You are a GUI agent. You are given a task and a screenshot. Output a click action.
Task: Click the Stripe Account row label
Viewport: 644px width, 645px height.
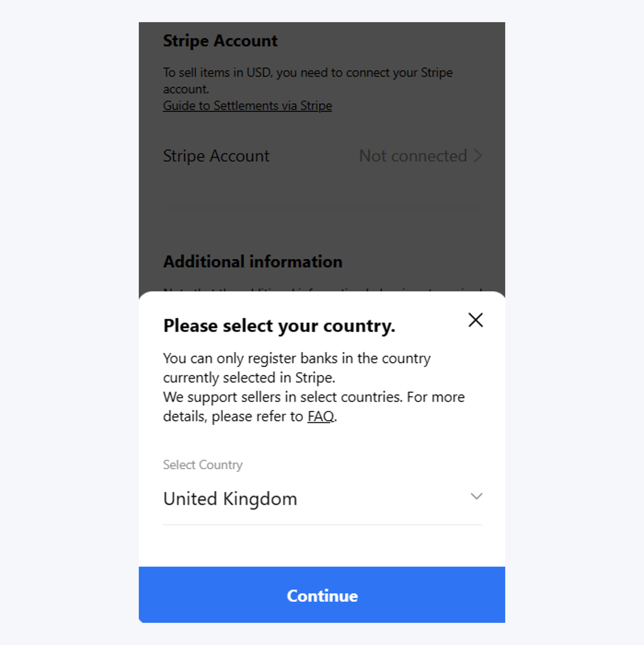(x=216, y=156)
